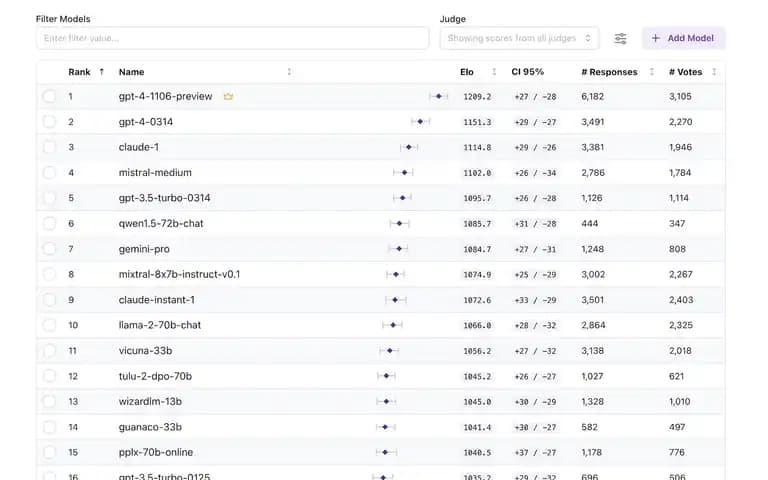The width and height of the screenshot is (768, 480).
Task: Sort by # Votes column header
Action: click(x=685, y=72)
